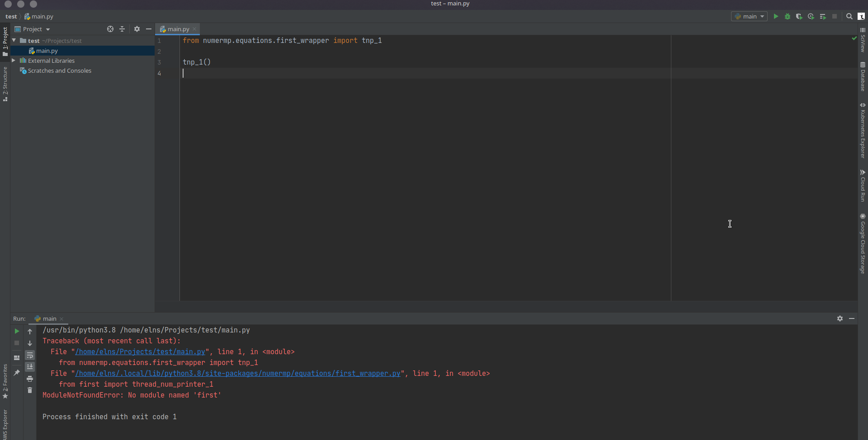The height and width of the screenshot is (440, 868).
Task: Follow the main.py link in the traceback
Action: coord(140,352)
